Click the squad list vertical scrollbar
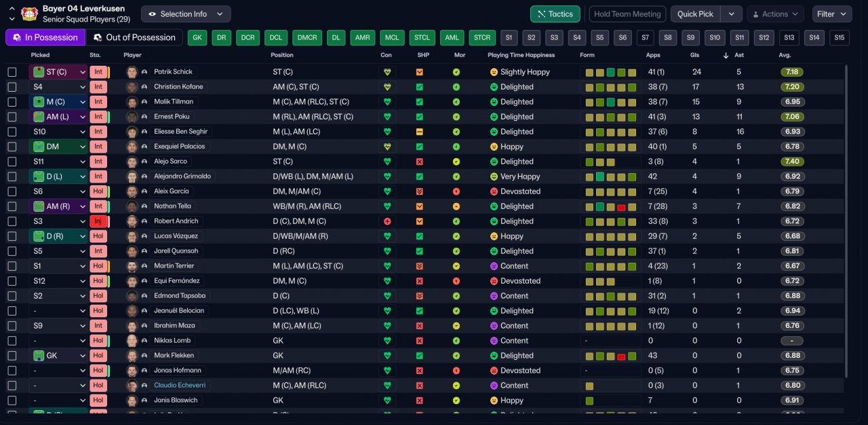Screen dimensions: 868x425 click(846, 221)
